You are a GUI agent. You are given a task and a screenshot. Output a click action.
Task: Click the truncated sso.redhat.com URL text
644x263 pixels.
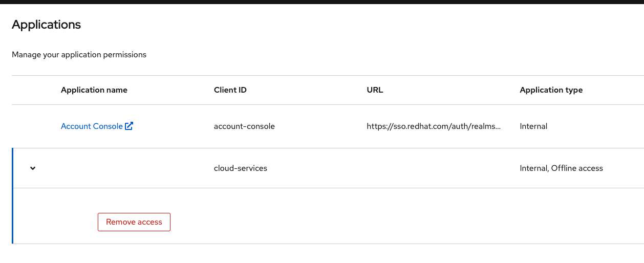[x=433, y=126]
